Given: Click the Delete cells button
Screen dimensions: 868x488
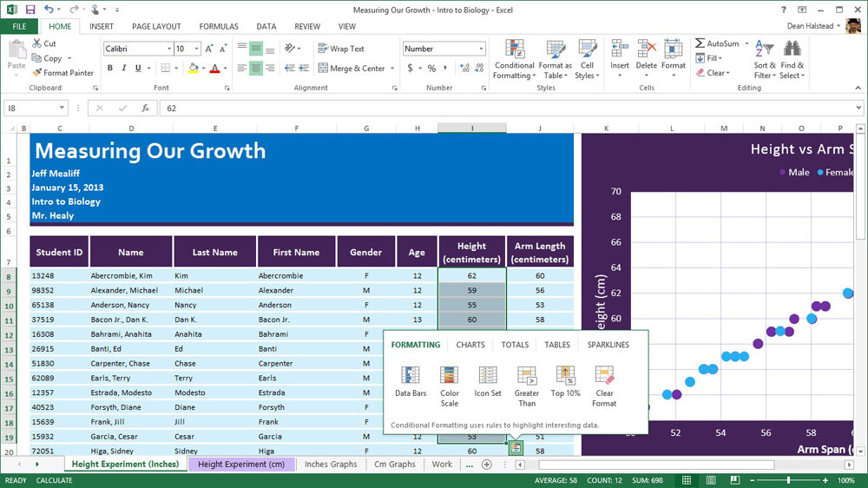Looking at the screenshot, I should coord(646,58).
